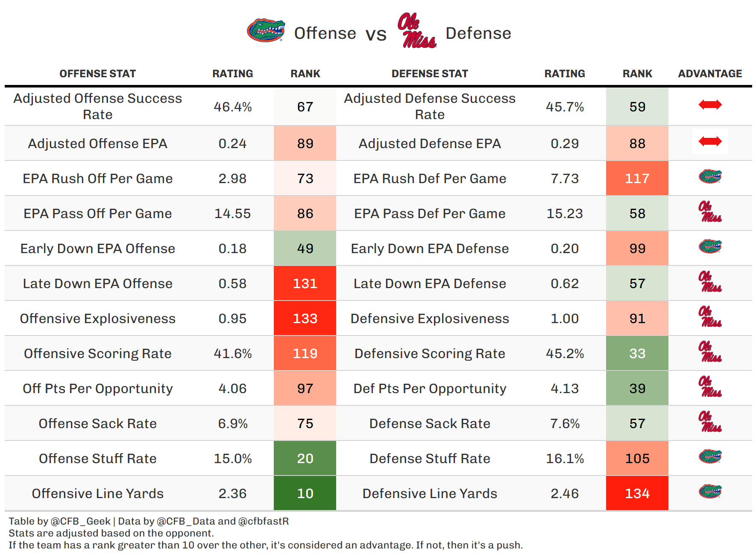Click the bright red rank 134 cell
This screenshot has width=756, height=560.
637,493
